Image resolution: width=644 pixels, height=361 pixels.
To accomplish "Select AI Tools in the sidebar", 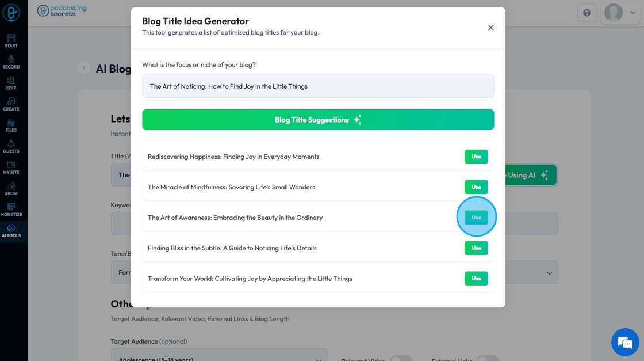I will tap(11, 231).
